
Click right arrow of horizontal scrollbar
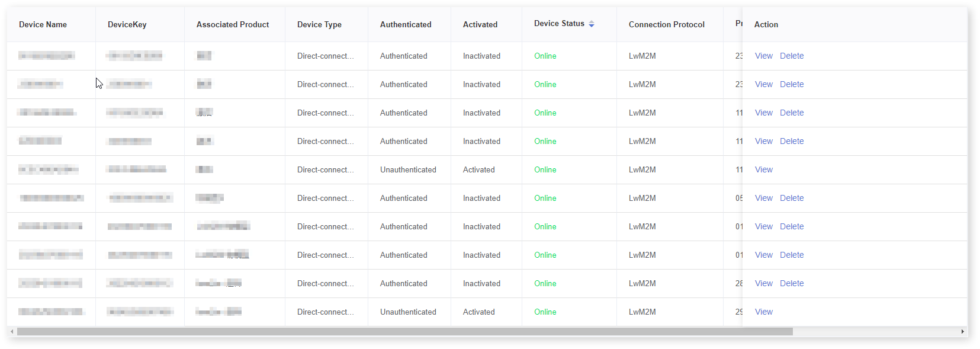point(963,332)
